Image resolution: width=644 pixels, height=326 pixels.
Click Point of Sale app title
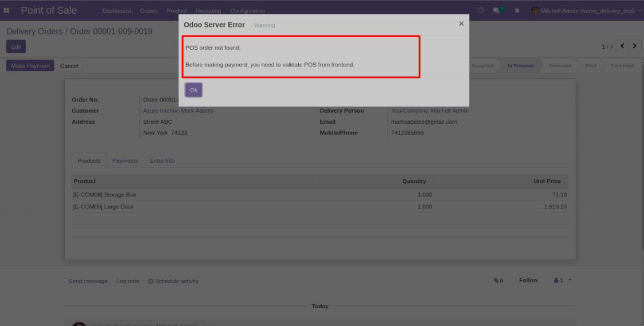point(49,10)
